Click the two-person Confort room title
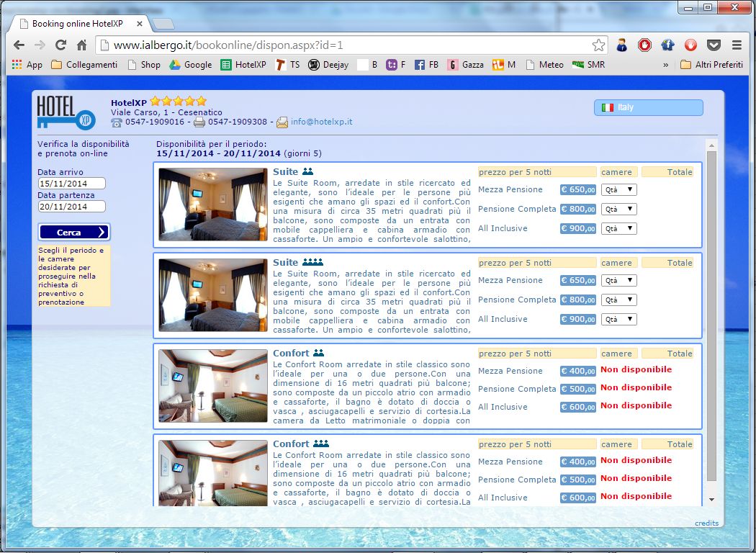Screen dimensions: 756x553 tap(291, 353)
